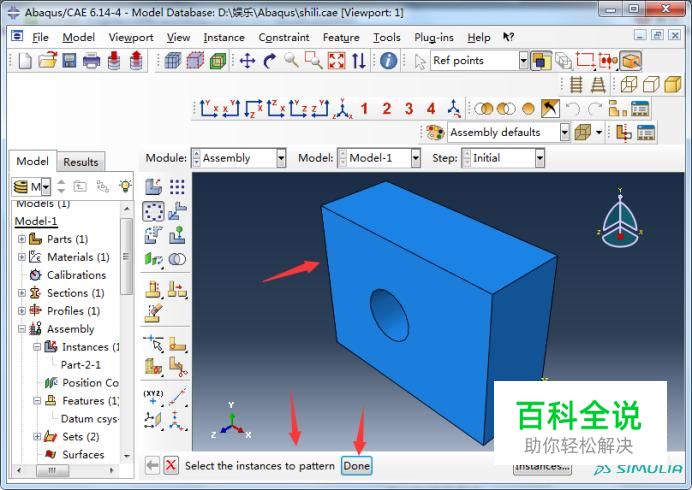Create a new model database icon
Screen dimensions: 692x490
25,60
